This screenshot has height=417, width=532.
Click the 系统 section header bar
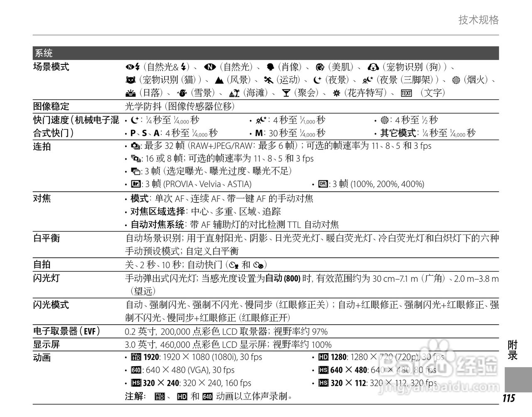266,53
